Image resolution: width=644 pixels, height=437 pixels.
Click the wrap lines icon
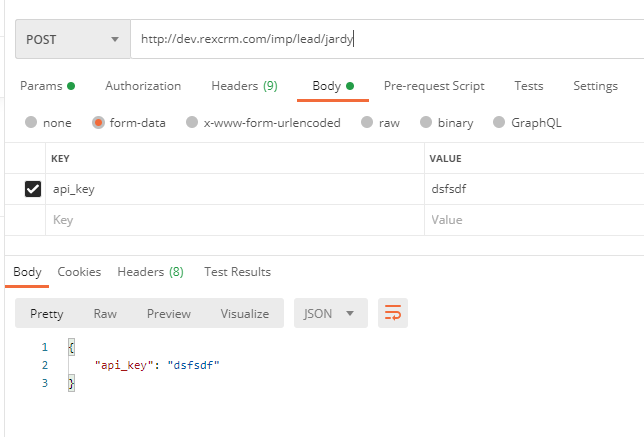tap(393, 313)
